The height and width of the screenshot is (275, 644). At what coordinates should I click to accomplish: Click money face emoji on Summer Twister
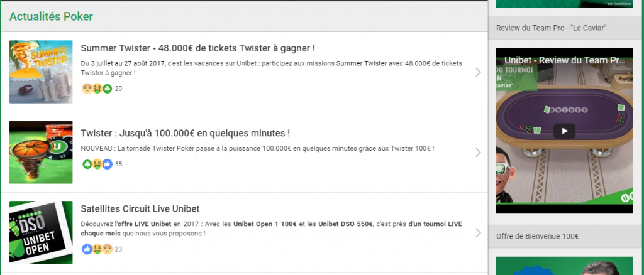click(97, 89)
